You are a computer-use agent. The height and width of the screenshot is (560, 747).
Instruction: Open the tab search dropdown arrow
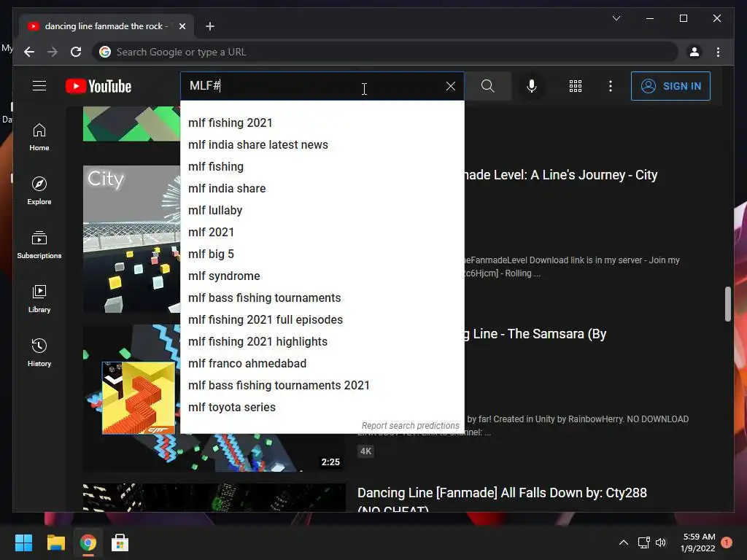coord(616,18)
